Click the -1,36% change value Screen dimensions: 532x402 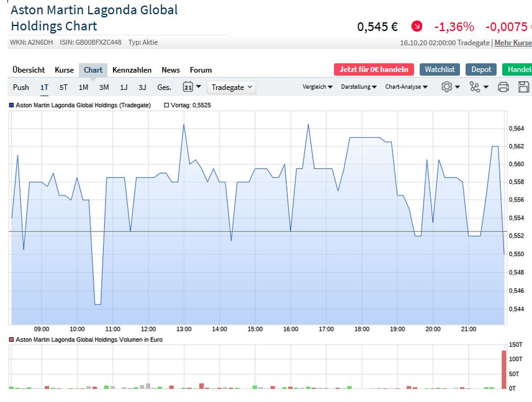[x=454, y=27]
